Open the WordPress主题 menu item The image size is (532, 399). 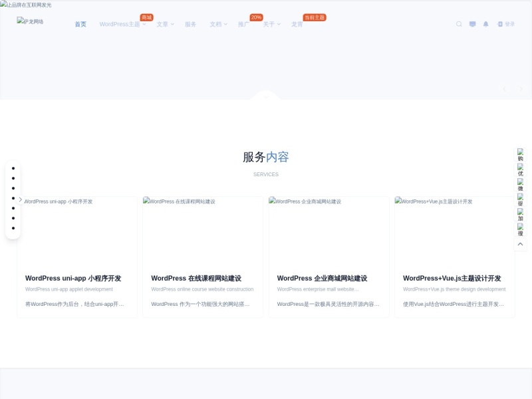tap(120, 24)
